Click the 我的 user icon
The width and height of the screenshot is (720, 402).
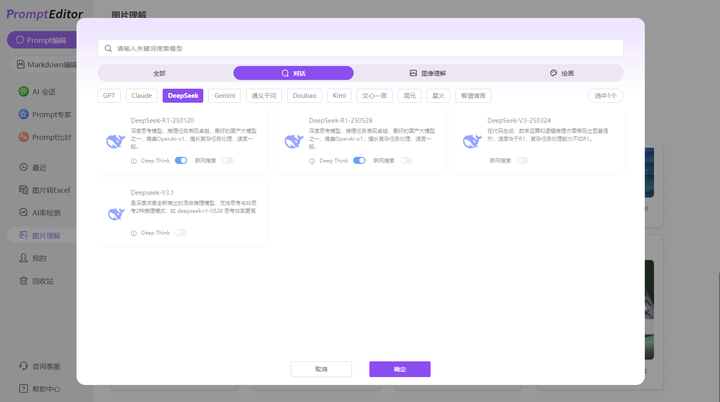tap(23, 258)
